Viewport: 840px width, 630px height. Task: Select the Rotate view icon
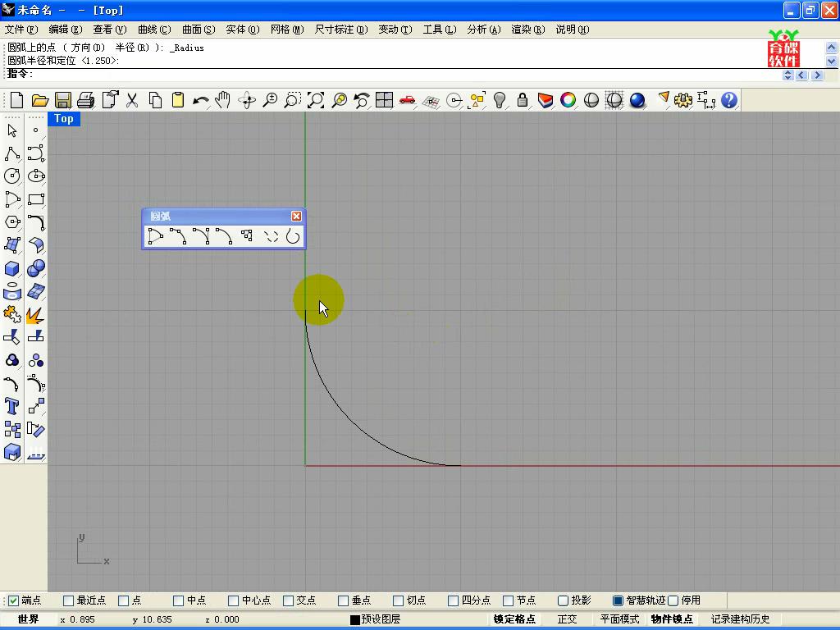pos(247,100)
